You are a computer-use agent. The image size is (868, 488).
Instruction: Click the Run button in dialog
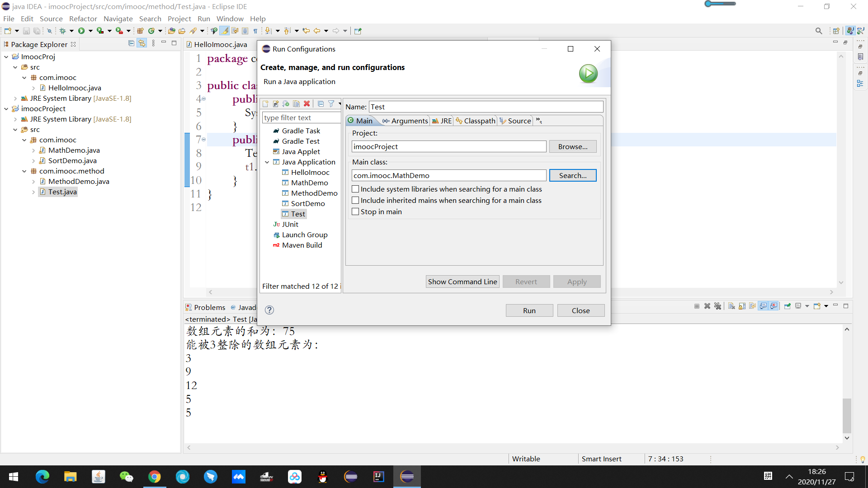click(x=529, y=310)
